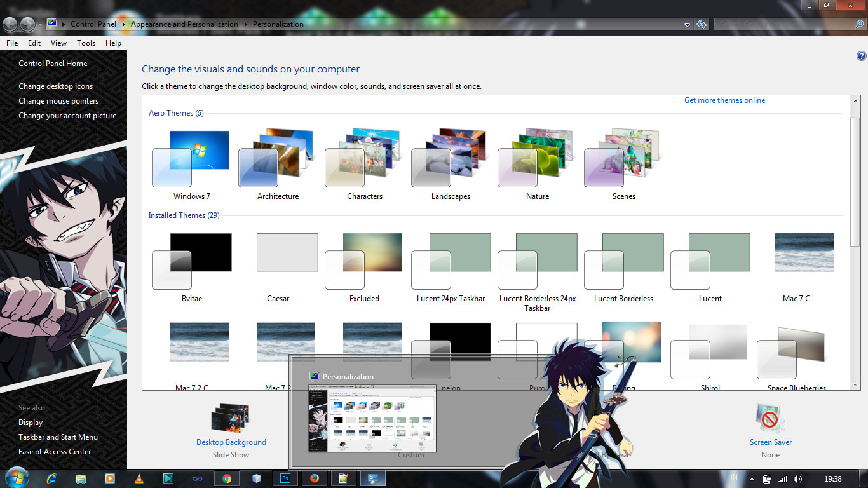Viewport: 868px width, 488px height.
Task: Open the View menu
Action: click(x=58, y=43)
